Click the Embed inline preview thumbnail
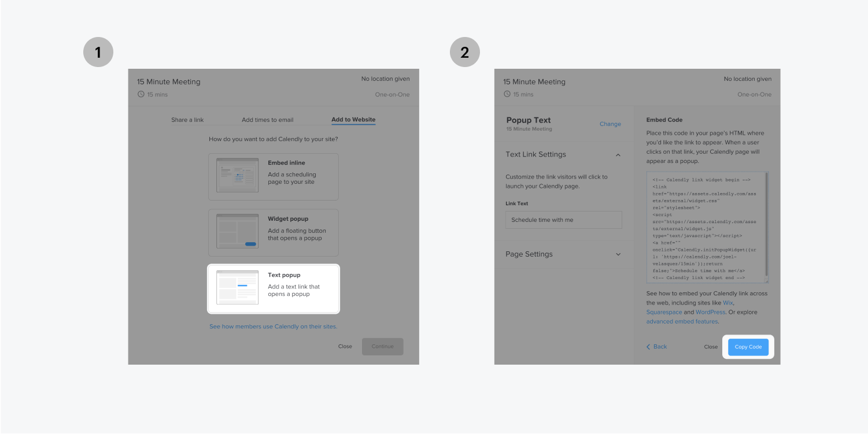Viewport: 868px width, 434px height. tap(237, 175)
